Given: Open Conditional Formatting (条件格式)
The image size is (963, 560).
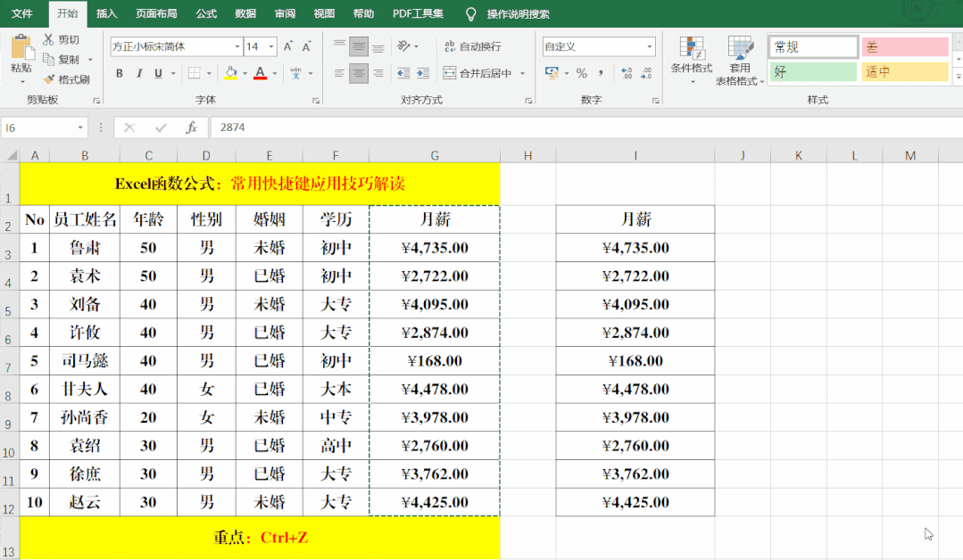Looking at the screenshot, I should click(692, 59).
